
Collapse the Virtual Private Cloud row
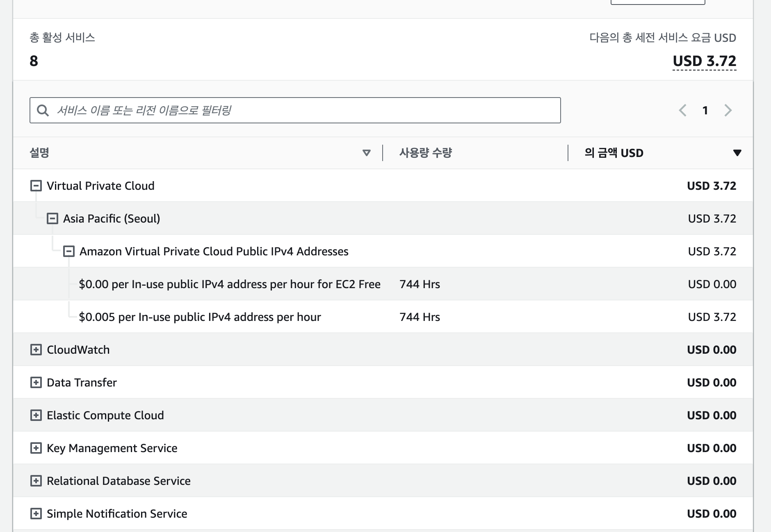[36, 186]
